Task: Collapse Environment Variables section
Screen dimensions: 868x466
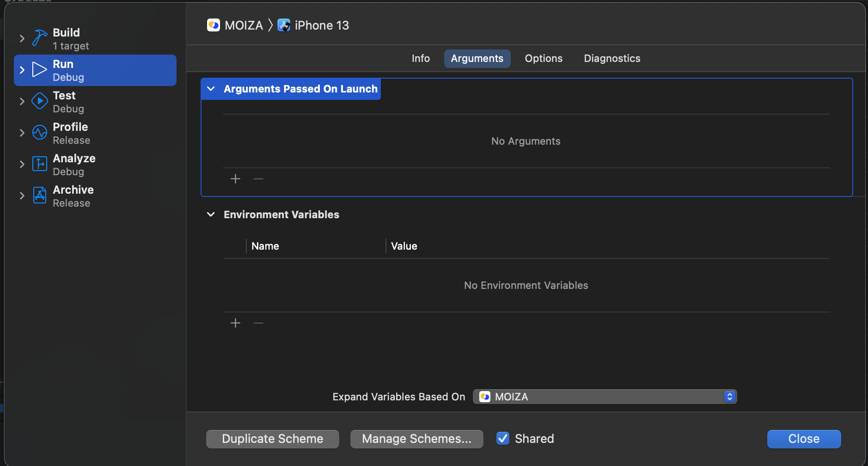Action: point(211,215)
